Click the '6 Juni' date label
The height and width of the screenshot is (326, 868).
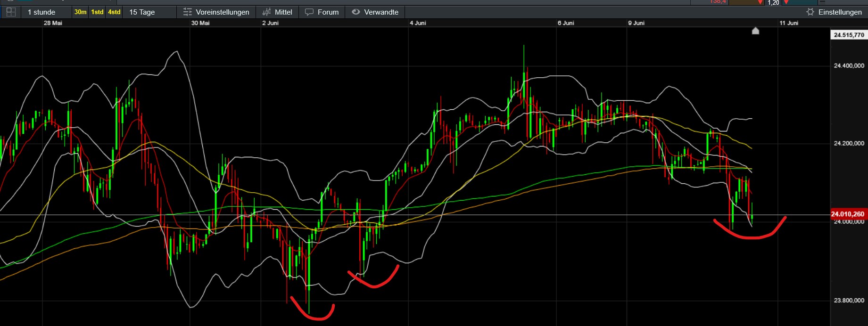coord(566,23)
